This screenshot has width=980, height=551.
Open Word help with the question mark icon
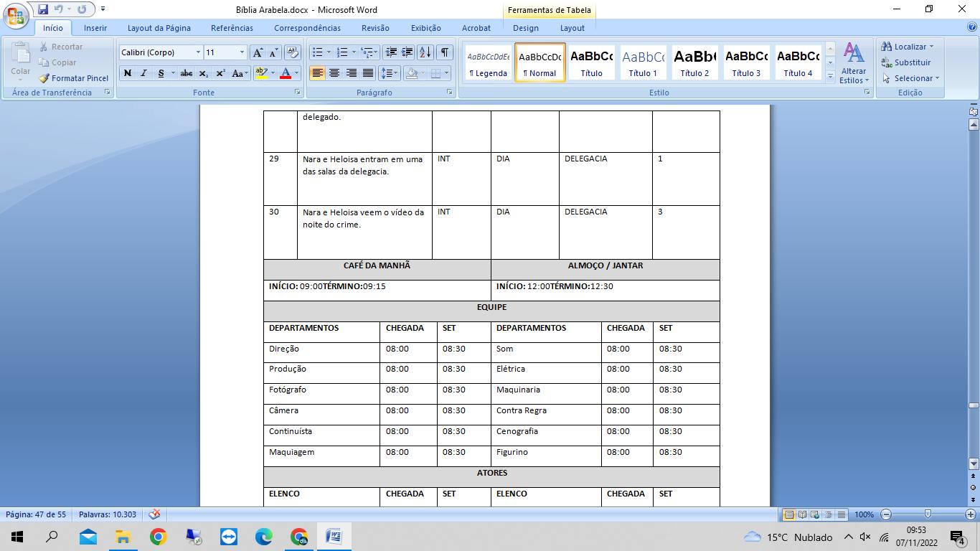(972, 27)
